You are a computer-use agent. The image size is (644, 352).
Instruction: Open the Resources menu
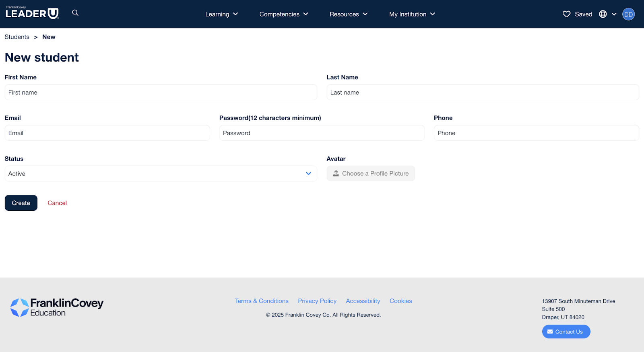coord(348,14)
